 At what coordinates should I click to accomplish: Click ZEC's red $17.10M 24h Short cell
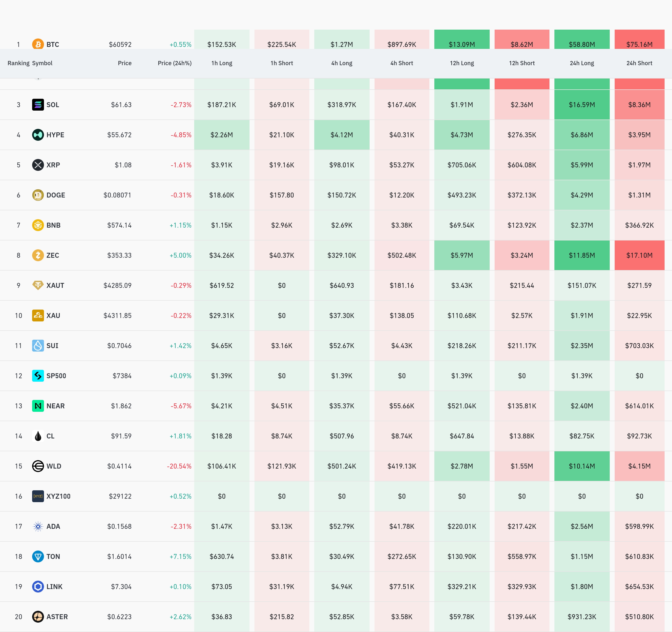pos(639,255)
